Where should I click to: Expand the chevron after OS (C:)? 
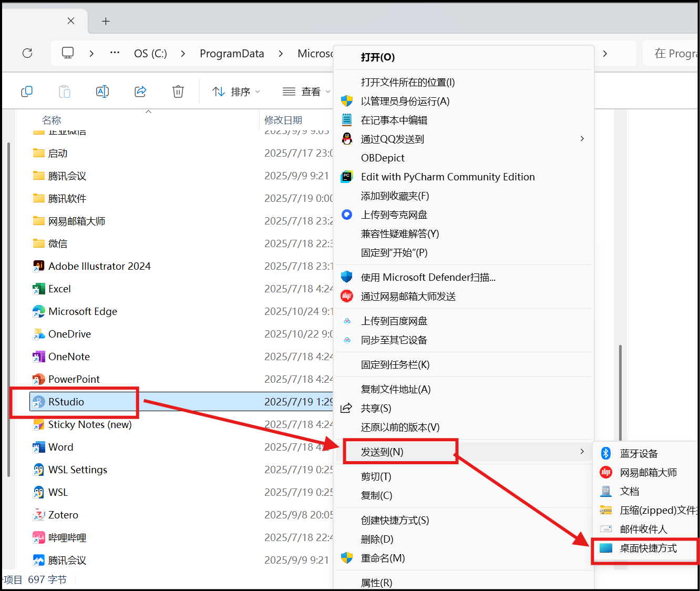coord(183,53)
